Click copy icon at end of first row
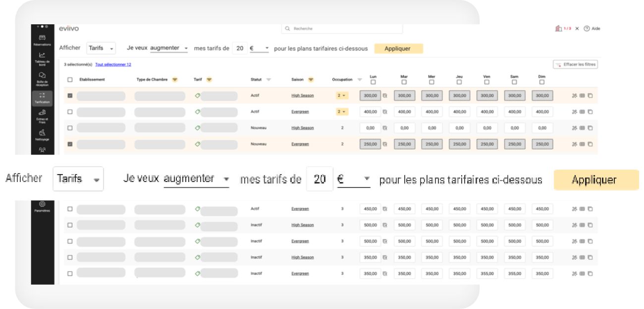Viewport: 644px width, 309px height. tap(590, 96)
